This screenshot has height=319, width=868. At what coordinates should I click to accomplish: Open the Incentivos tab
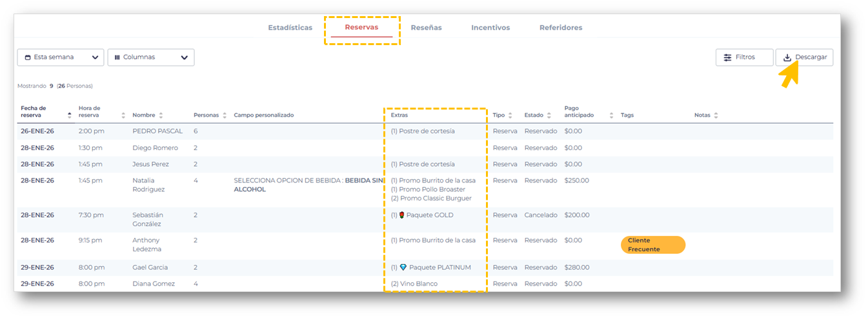click(490, 28)
